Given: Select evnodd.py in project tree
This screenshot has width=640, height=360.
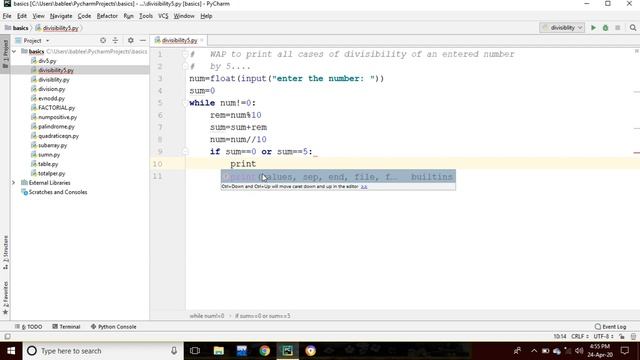Looking at the screenshot, I should tap(51, 98).
